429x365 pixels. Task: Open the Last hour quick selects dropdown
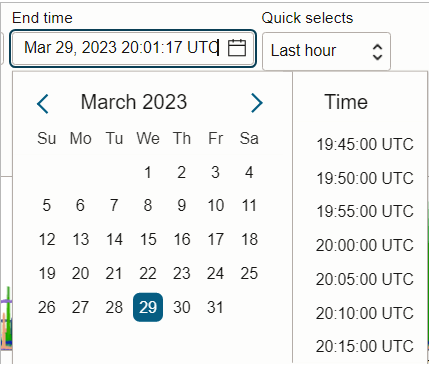pos(326,51)
